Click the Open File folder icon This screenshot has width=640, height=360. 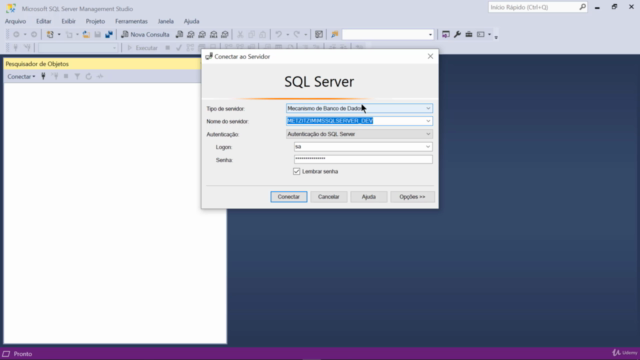coord(86,35)
